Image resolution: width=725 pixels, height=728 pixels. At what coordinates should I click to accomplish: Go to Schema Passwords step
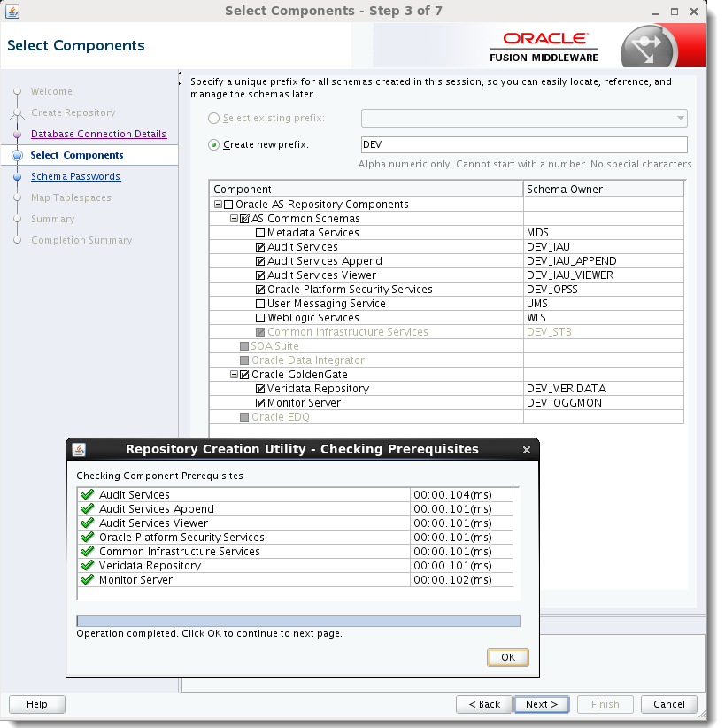(x=75, y=176)
